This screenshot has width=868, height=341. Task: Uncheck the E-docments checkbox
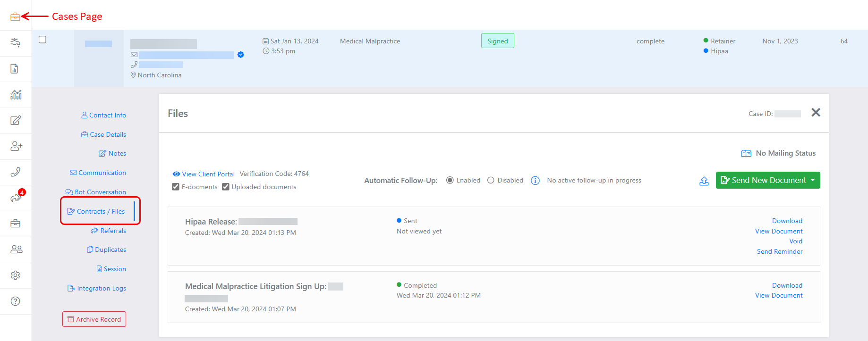[x=176, y=187]
